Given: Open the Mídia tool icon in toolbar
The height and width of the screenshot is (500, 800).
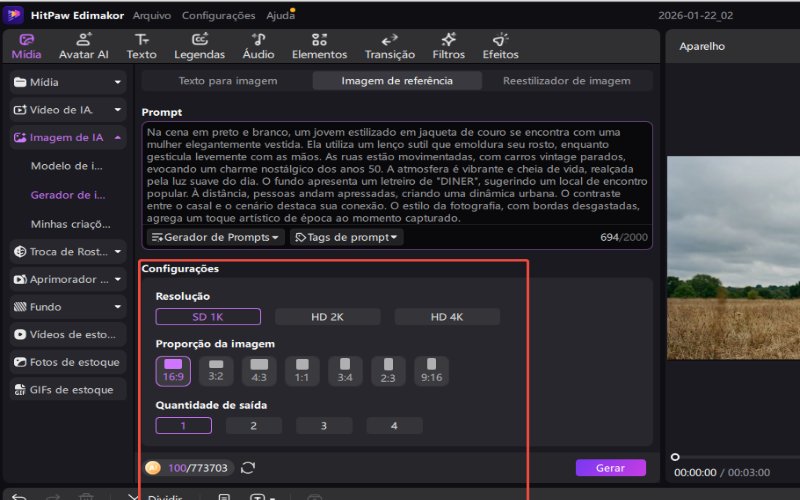Looking at the screenshot, I should [x=26, y=46].
